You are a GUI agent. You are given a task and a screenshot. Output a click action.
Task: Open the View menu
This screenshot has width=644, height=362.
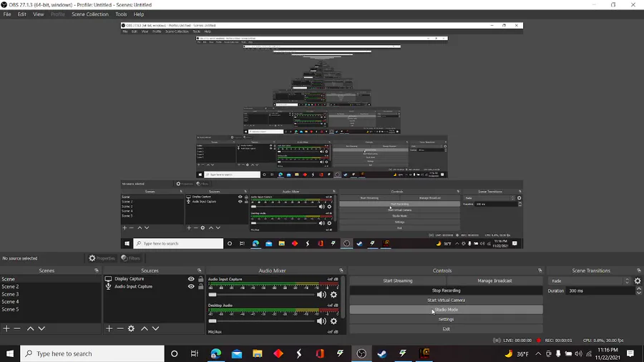click(x=38, y=14)
